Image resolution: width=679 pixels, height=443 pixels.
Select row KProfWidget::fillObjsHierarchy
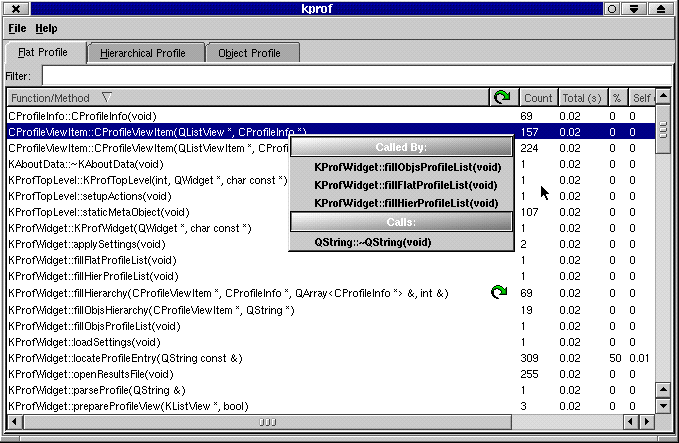331,310
